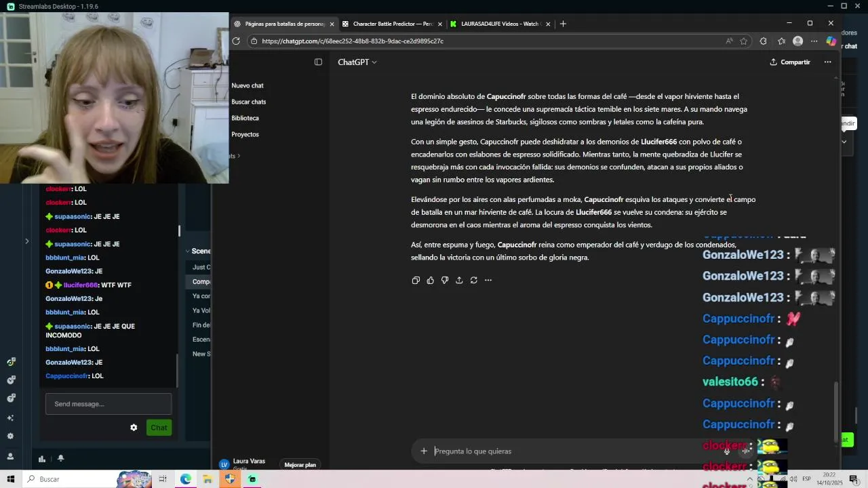Open Proyectos in ChatGPT sidebar
The image size is (868, 488).
245,134
